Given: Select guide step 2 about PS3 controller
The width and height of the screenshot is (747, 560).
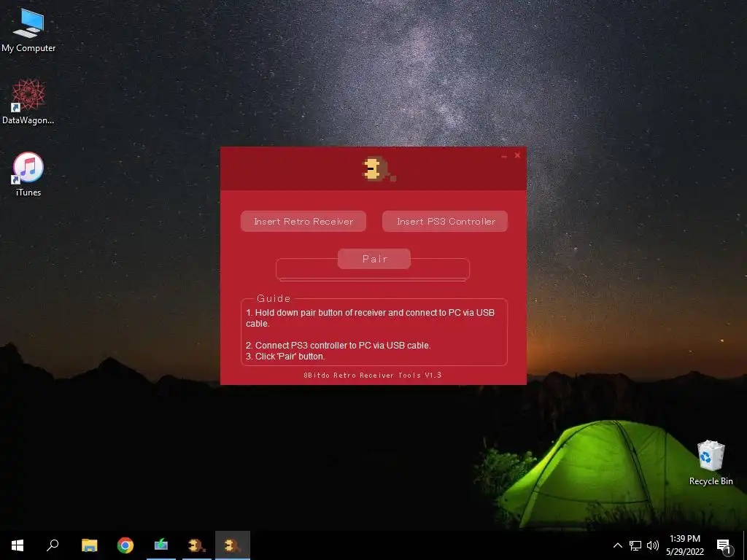Looking at the screenshot, I should 338,345.
